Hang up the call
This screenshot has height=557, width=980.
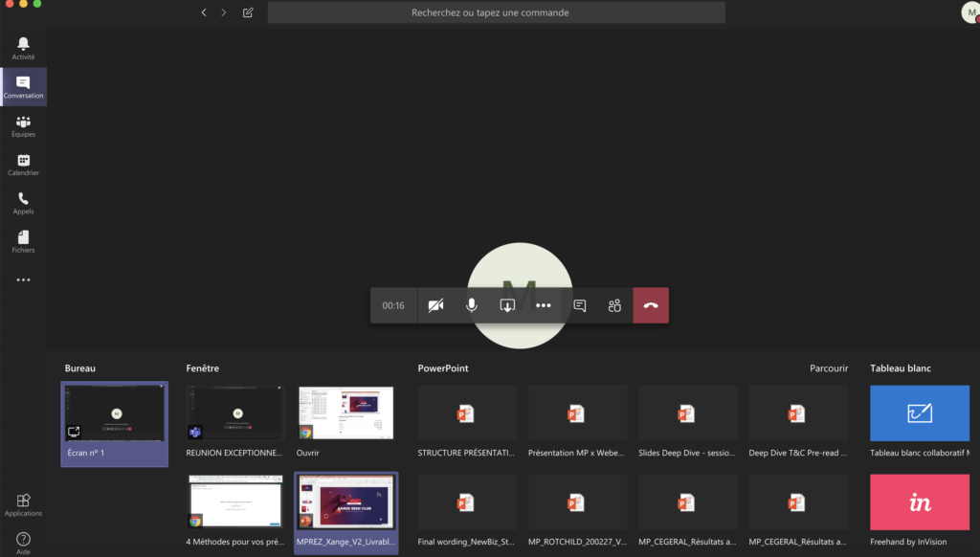(x=651, y=305)
